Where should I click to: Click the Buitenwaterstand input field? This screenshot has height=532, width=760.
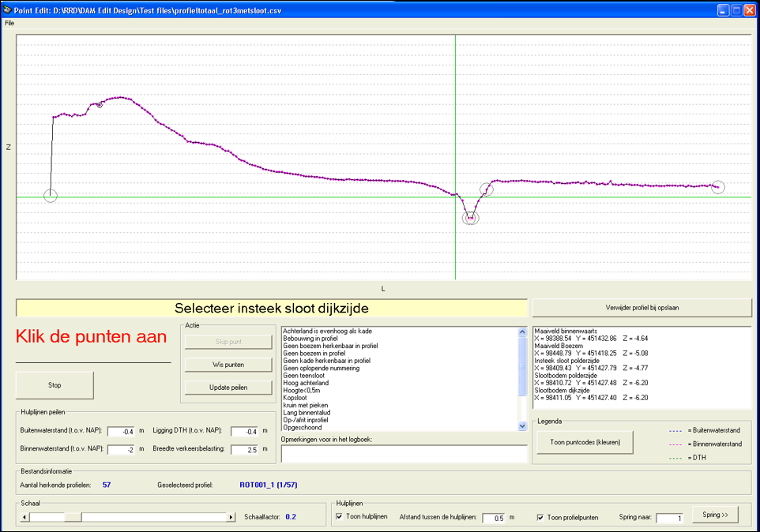coord(121,431)
